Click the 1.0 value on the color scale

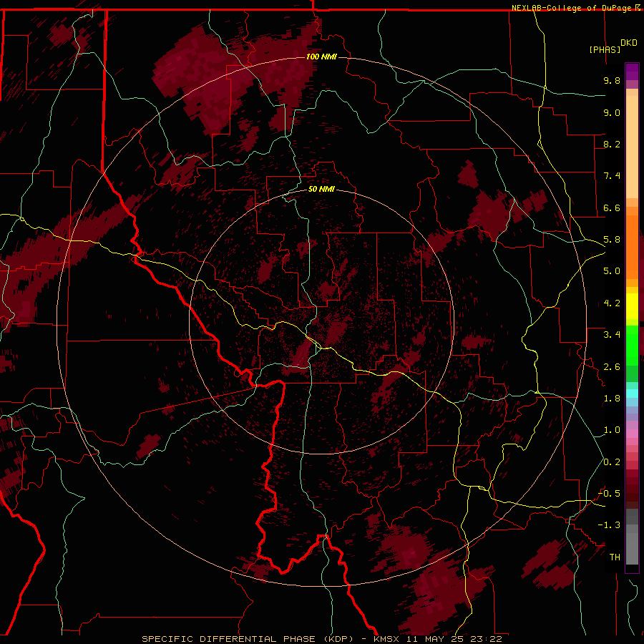tap(612, 430)
